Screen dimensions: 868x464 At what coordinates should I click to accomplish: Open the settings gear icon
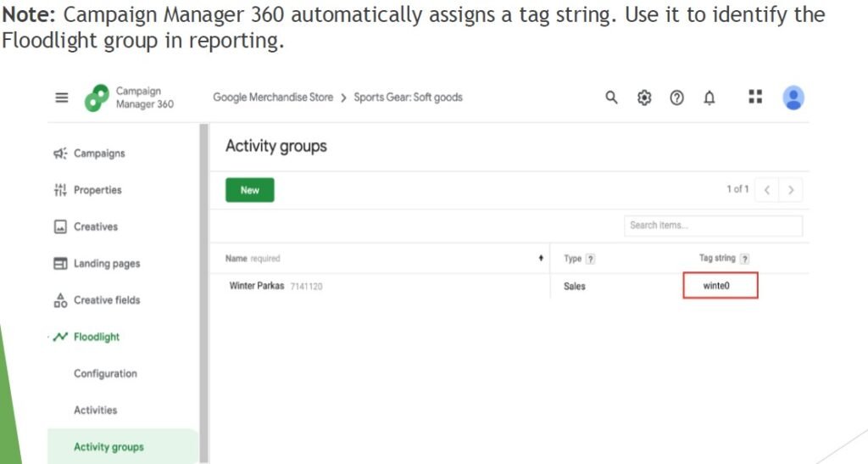(x=644, y=98)
